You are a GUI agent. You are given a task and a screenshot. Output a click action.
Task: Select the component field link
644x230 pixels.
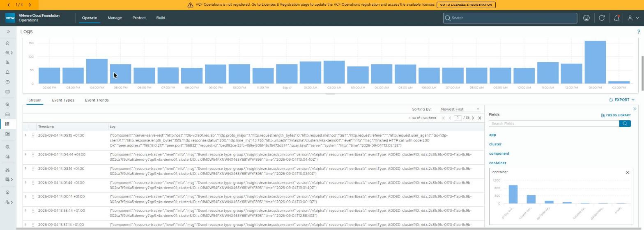pos(499,153)
